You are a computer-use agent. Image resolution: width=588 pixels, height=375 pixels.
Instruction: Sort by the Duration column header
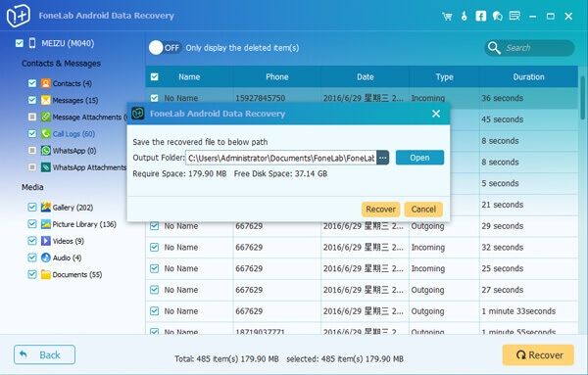tap(529, 76)
